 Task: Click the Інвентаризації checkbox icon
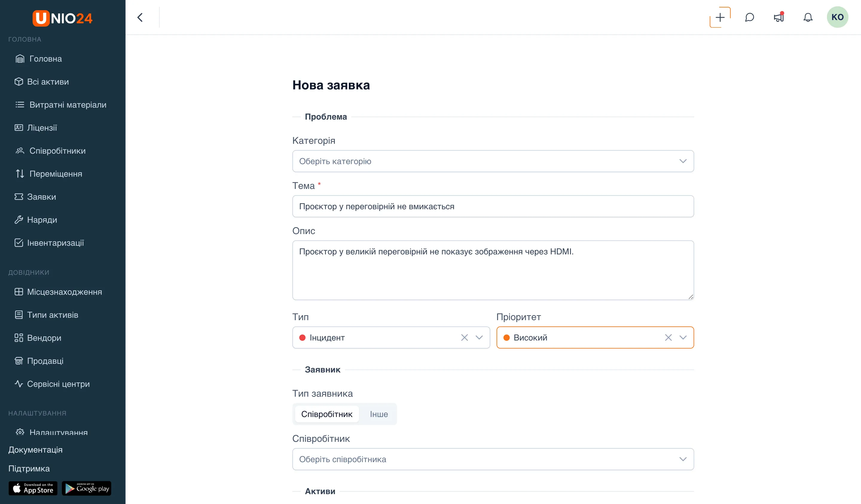click(19, 243)
